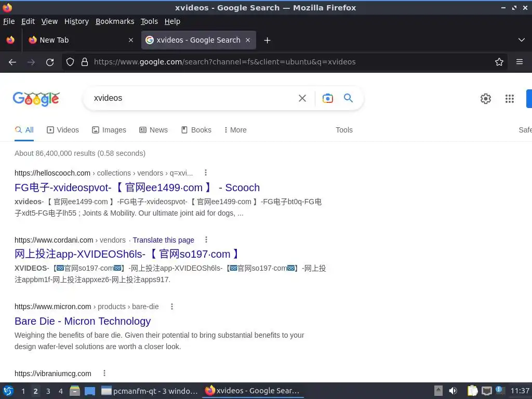Click the result count text
The height and width of the screenshot is (399, 532).
click(x=80, y=153)
